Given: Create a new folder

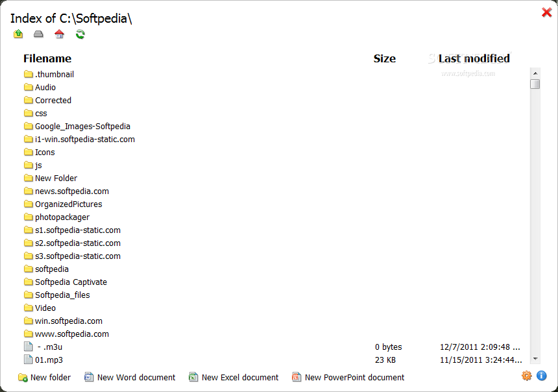Looking at the screenshot, I should point(45,378).
